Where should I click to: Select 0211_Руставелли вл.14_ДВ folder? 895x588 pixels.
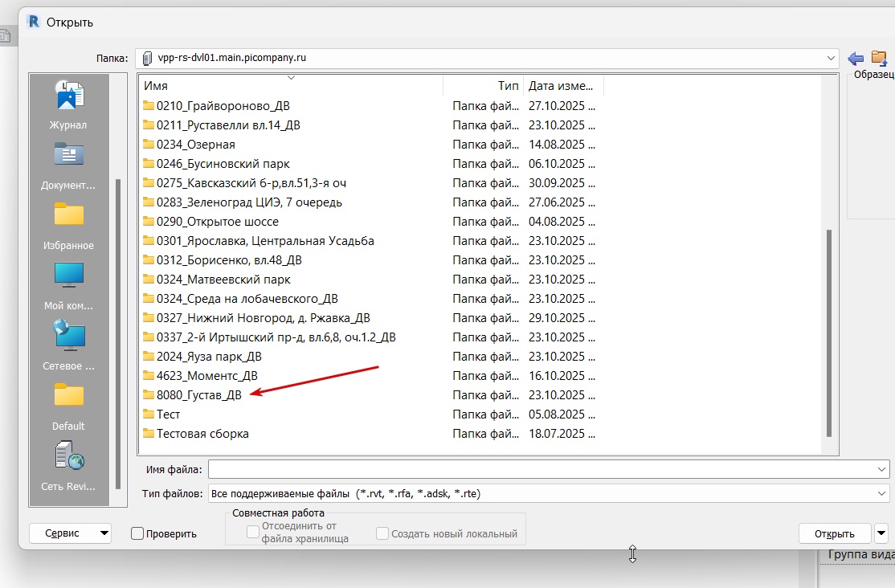coord(228,125)
